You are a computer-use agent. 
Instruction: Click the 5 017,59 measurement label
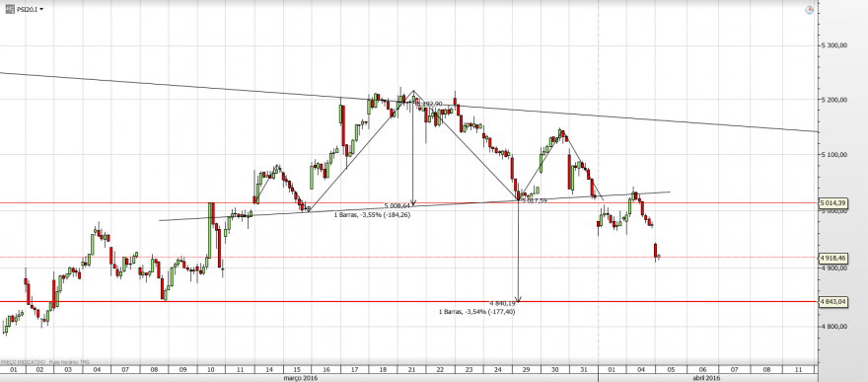click(x=535, y=200)
